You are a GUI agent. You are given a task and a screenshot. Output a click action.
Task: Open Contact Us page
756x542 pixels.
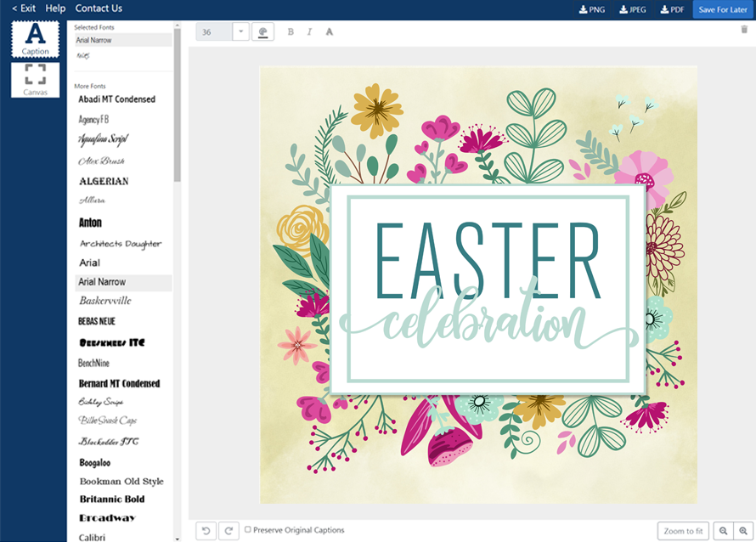point(99,8)
